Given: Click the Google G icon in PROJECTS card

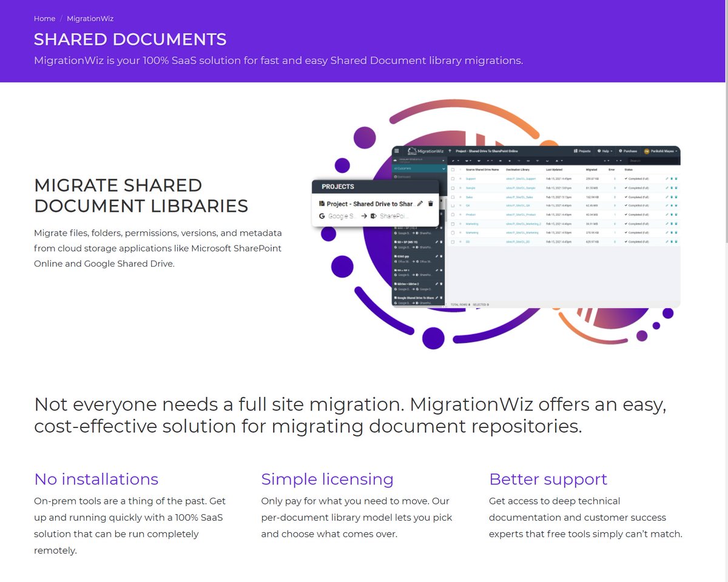Looking at the screenshot, I should point(322,216).
